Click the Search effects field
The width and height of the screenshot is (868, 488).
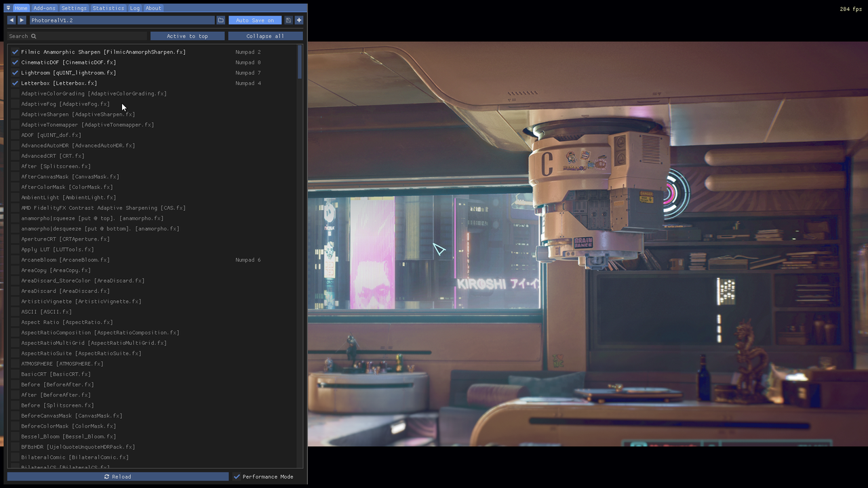(x=77, y=36)
